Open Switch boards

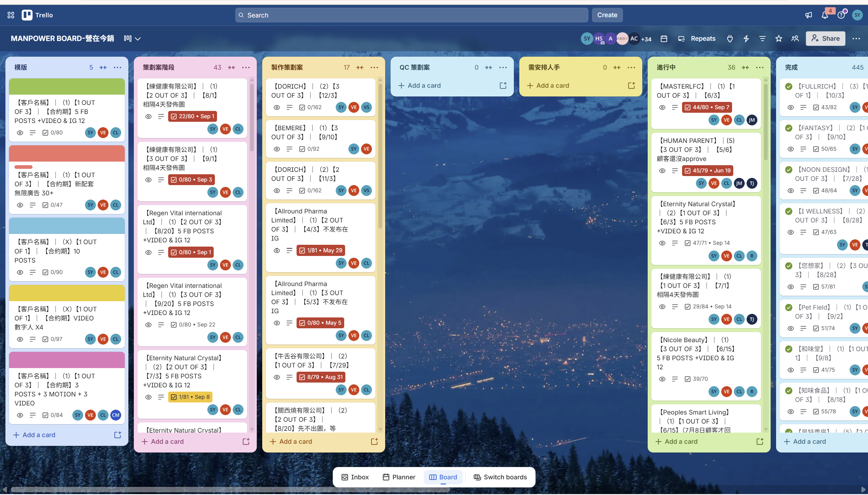pos(500,477)
